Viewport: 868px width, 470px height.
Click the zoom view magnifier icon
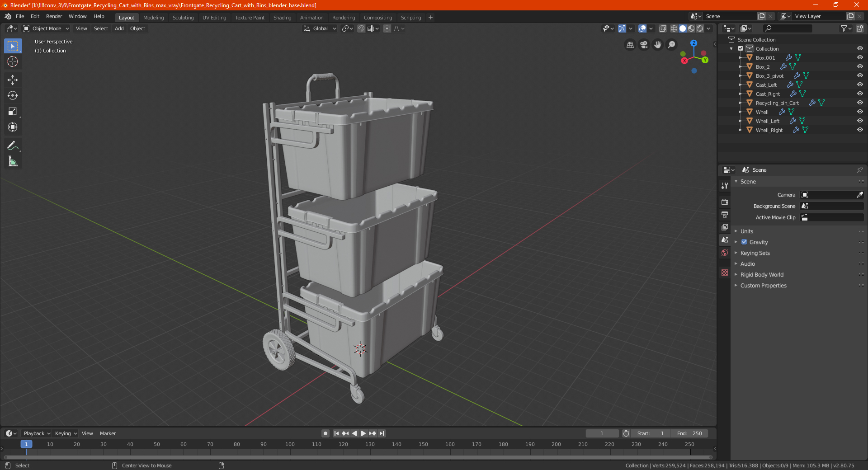(x=672, y=45)
